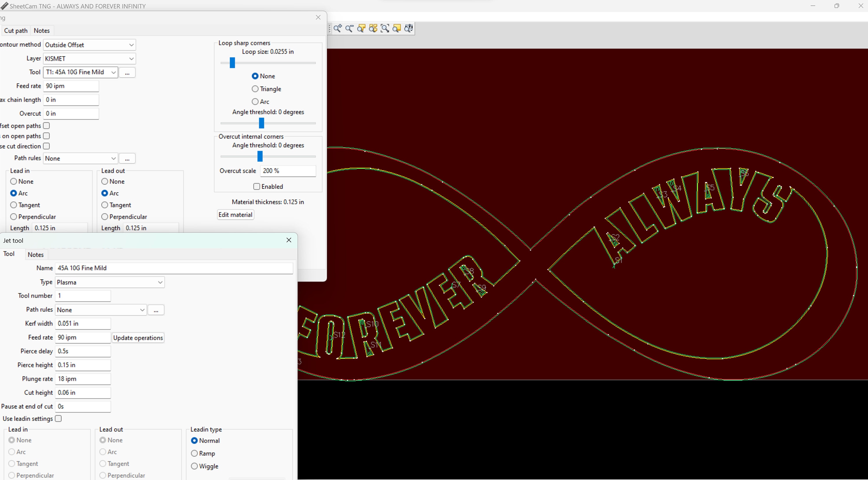Enable Use leadin settings

[58, 418]
